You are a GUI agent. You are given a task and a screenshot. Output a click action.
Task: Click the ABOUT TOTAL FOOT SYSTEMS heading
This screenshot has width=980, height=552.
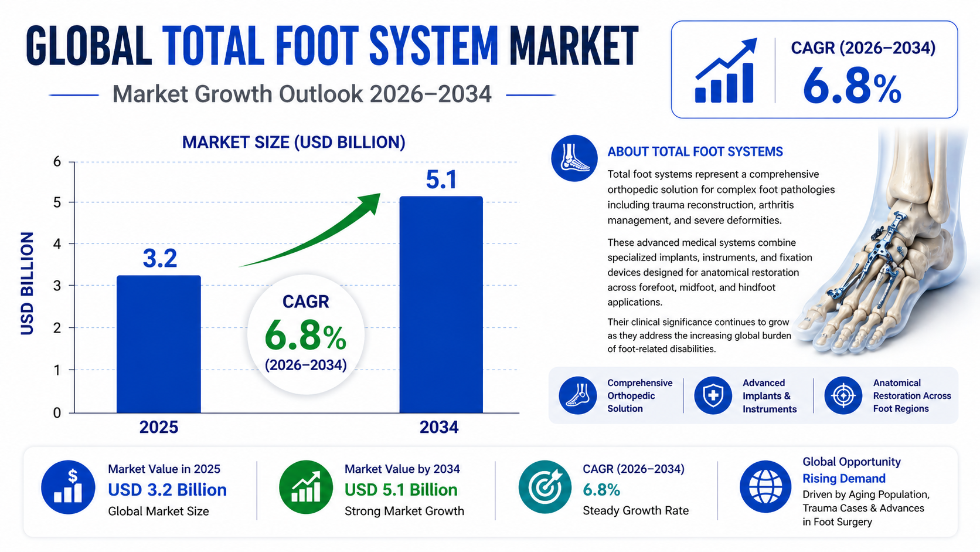695,152
